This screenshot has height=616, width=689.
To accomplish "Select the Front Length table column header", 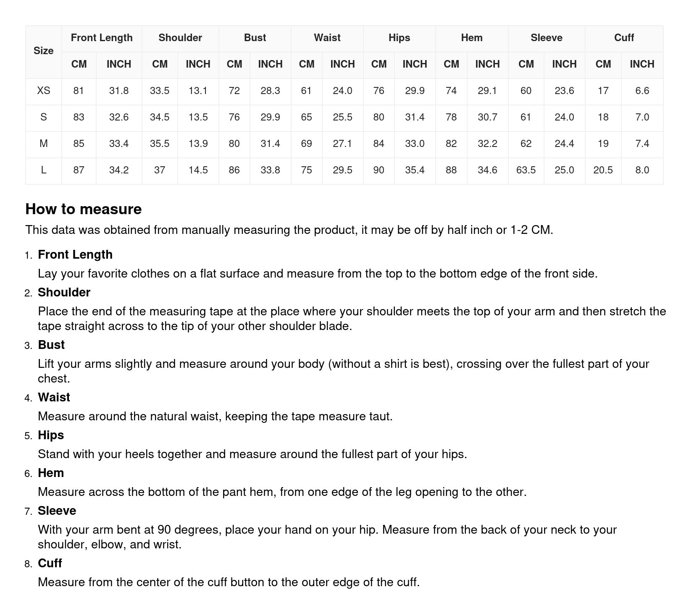I will coord(102,38).
